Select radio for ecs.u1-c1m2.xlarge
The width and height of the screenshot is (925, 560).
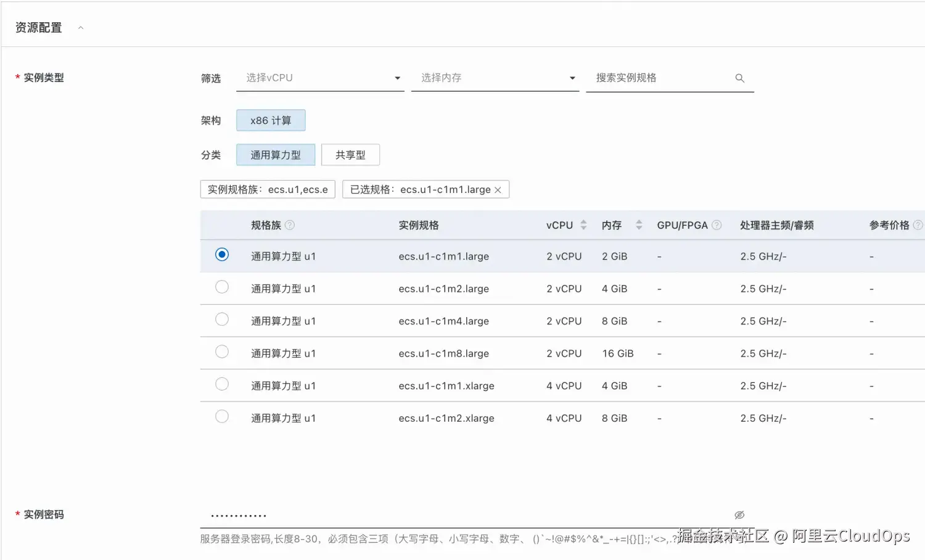pyautogui.click(x=222, y=416)
